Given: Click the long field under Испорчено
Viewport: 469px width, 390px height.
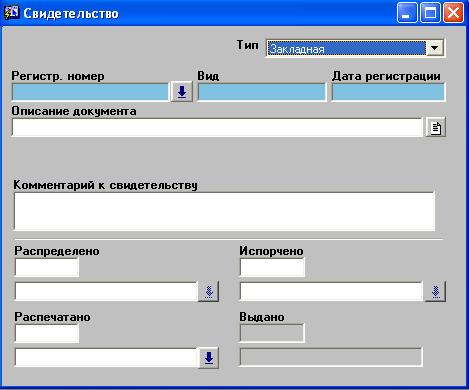Looking at the screenshot, I should (331, 292).
